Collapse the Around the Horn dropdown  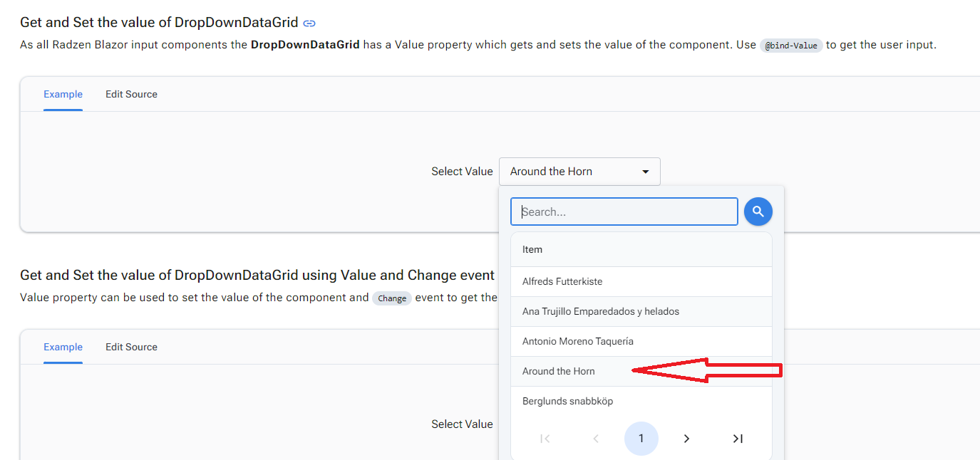pyautogui.click(x=579, y=172)
